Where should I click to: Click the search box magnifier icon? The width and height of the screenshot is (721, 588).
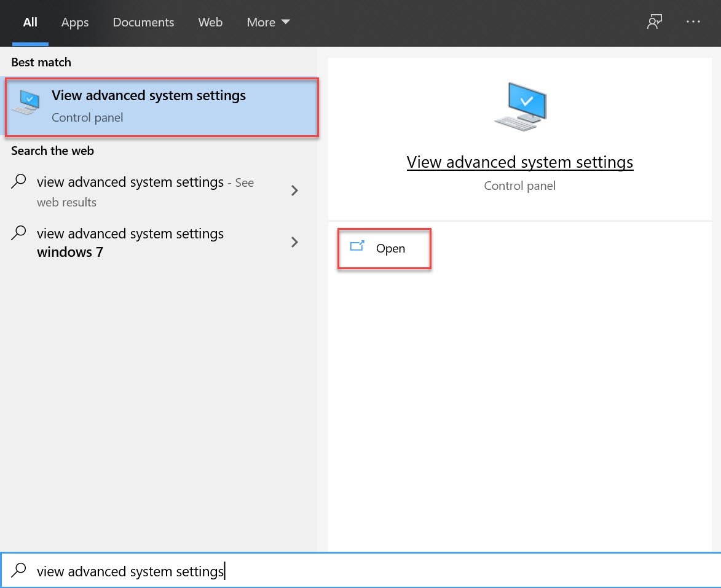18,570
